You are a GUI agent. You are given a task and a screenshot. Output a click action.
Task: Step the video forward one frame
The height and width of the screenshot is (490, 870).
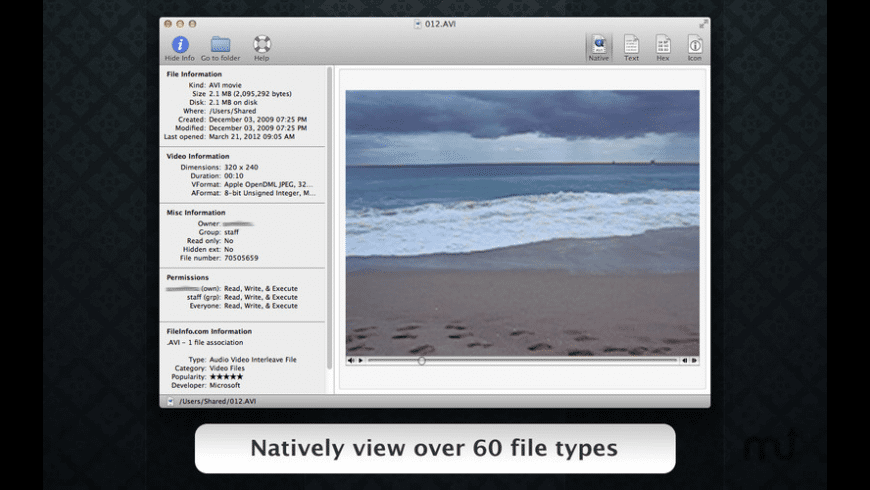pos(694,361)
